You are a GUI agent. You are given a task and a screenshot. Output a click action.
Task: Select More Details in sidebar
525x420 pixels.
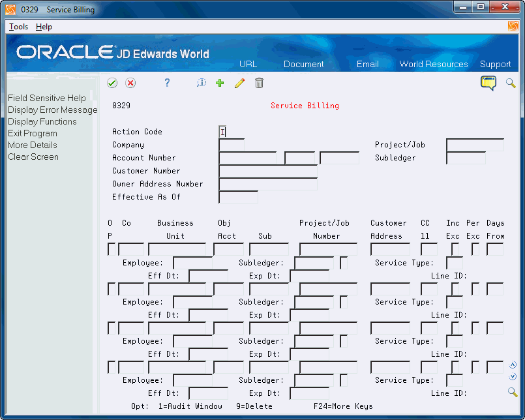point(33,145)
